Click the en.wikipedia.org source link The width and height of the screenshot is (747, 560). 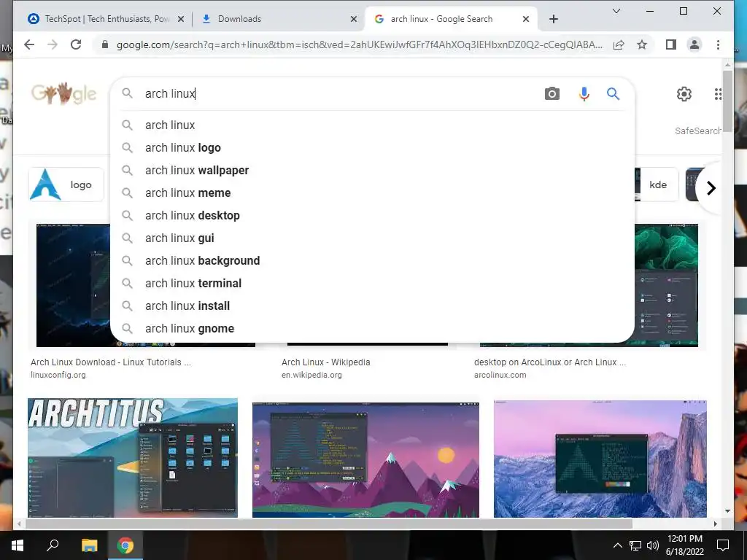(311, 375)
